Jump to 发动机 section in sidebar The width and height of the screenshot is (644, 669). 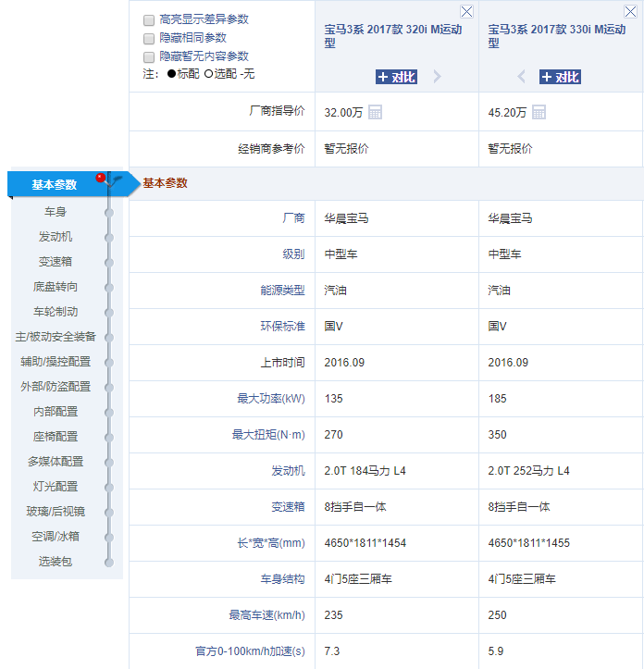pos(55,237)
